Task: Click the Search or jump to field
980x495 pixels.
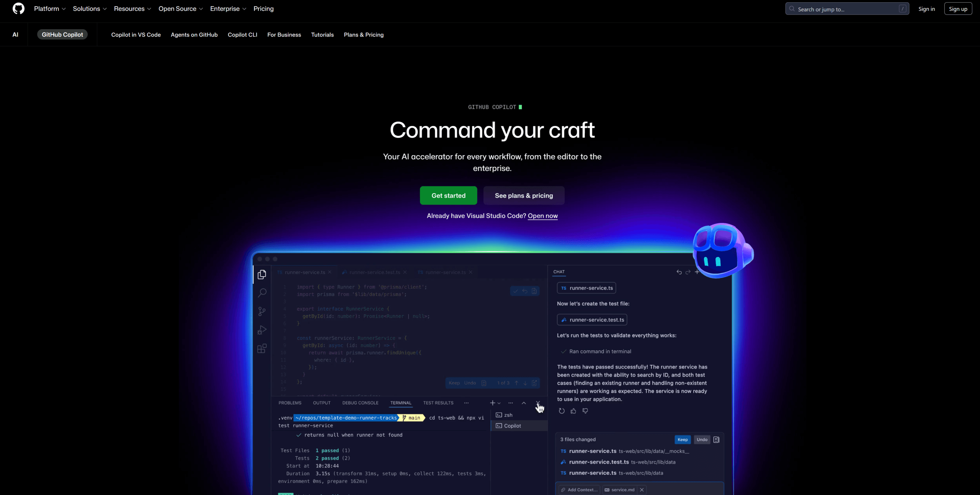Action: [x=847, y=8]
